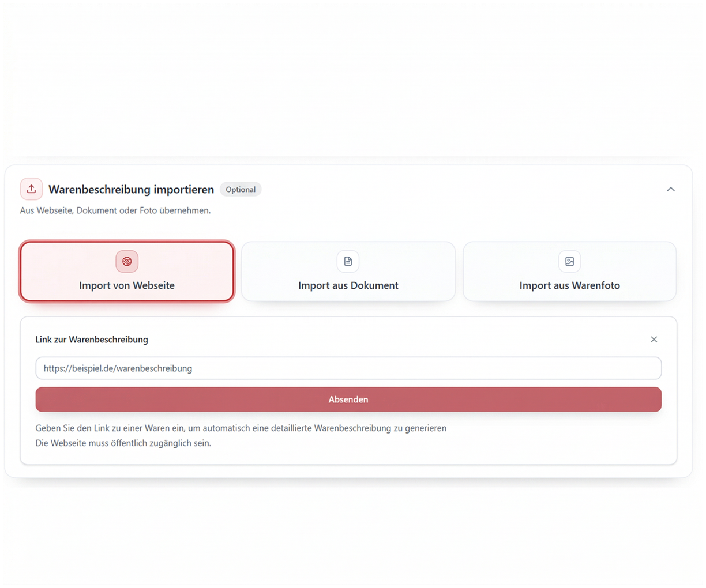Close the Link zur Warenbeschreibung panel
The width and height of the screenshot is (706, 588).
point(654,340)
